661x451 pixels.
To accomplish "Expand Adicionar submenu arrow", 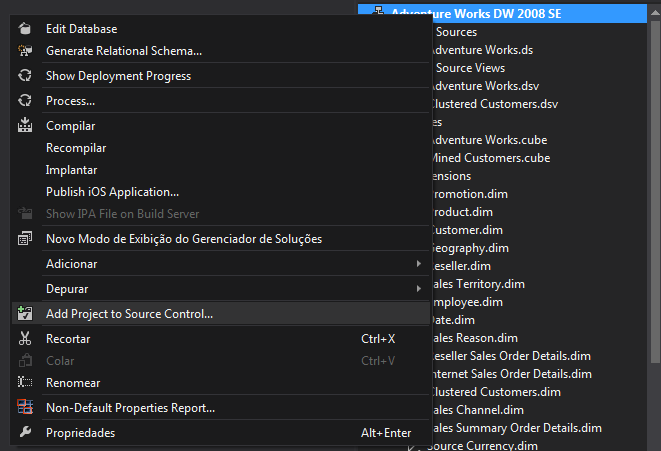I will tap(419, 263).
